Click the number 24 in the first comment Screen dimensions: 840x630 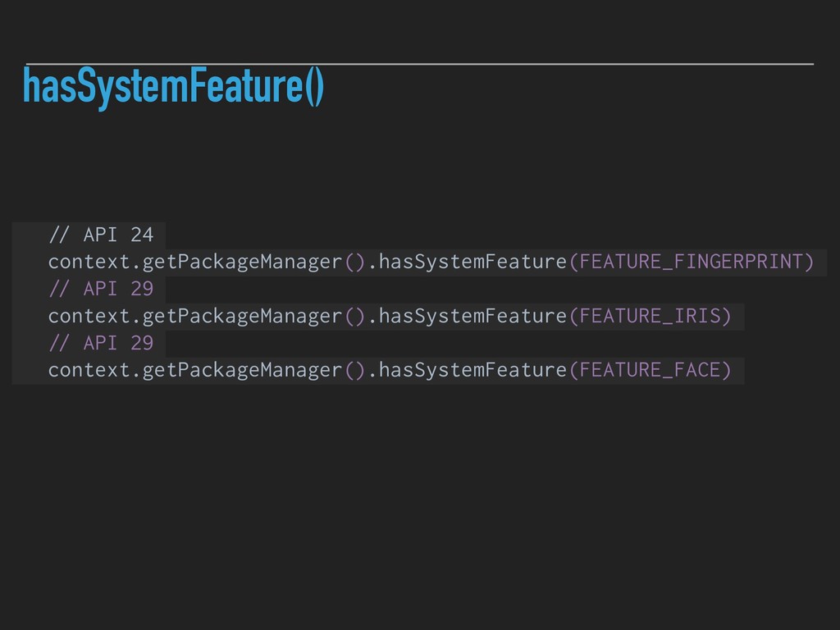click(x=142, y=235)
